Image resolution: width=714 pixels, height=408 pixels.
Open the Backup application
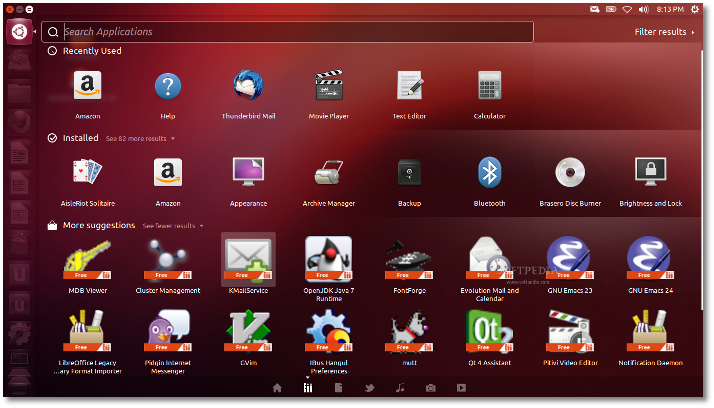click(409, 172)
